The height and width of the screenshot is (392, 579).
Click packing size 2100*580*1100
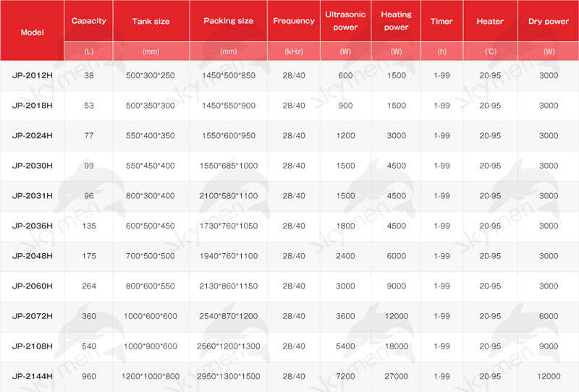tap(228, 195)
